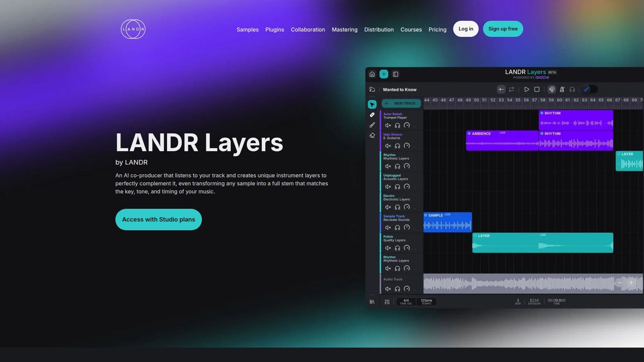Image resolution: width=644 pixels, height=362 pixels.
Task: Mute the E. Guitarist track
Action: coord(388,146)
